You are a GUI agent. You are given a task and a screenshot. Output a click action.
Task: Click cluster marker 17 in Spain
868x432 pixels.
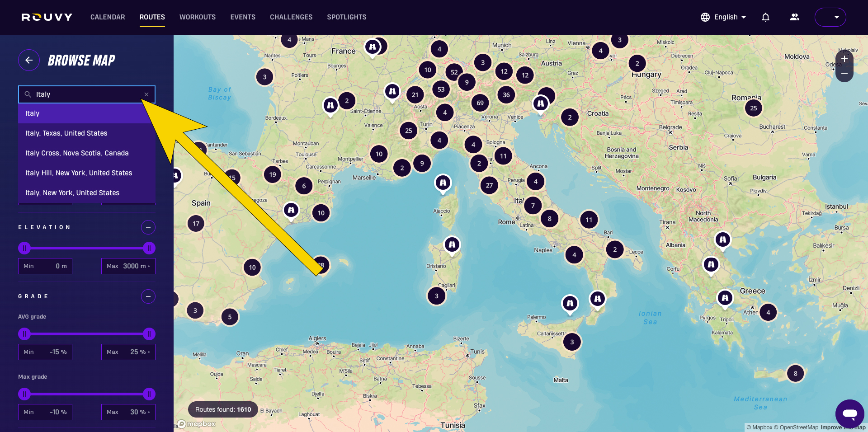coord(196,224)
